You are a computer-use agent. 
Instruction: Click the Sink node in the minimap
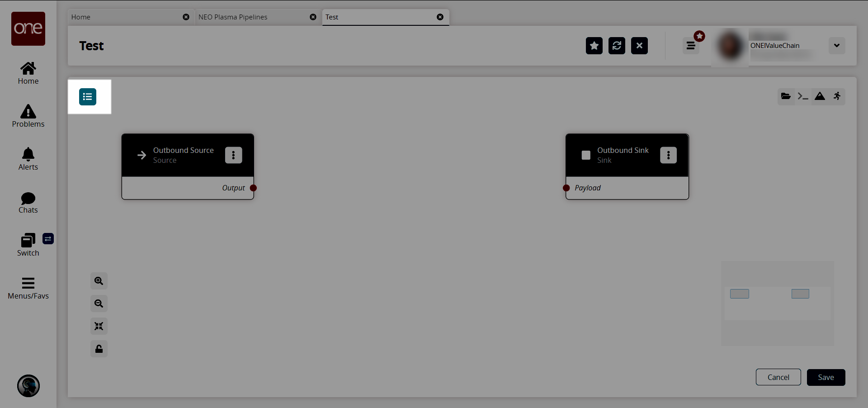click(x=800, y=294)
